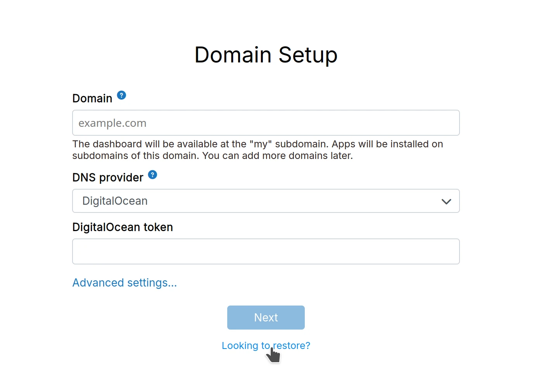Focus the Domain input field
This screenshot has width=539, height=392.
pos(266,123)
